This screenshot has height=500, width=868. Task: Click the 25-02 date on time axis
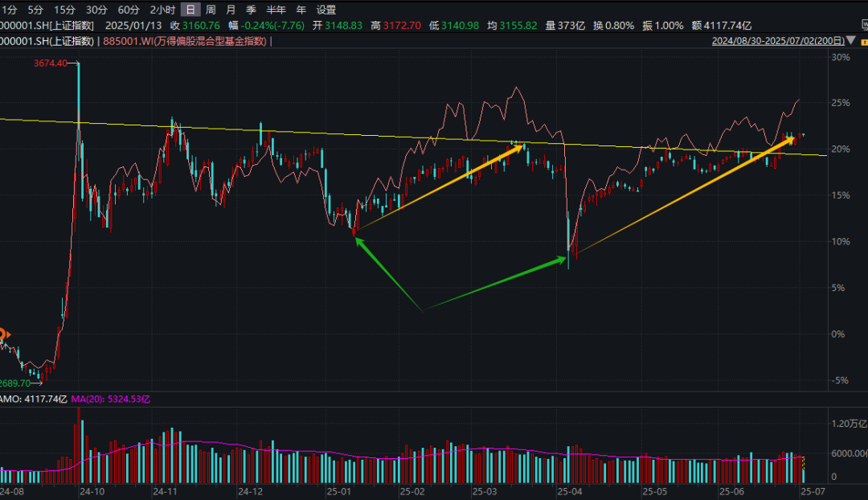coord(412,492)
